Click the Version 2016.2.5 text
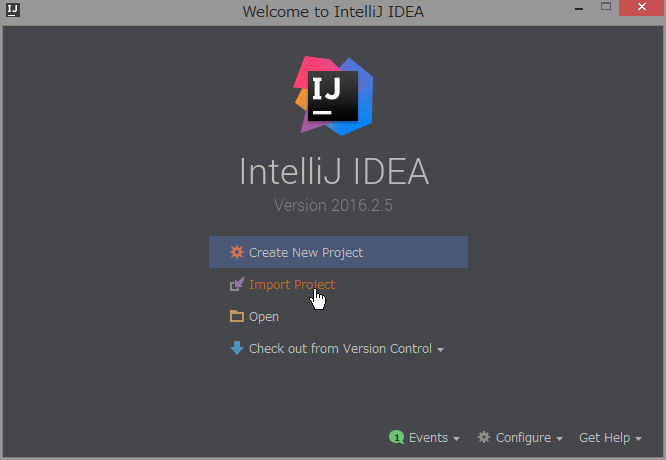Screen dimensions: 666x460 pyautogui.click(x=333, y=205)
